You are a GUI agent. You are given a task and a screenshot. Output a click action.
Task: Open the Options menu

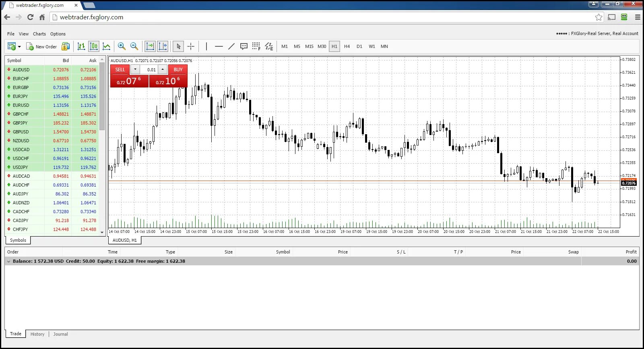[x=58, y=34]
